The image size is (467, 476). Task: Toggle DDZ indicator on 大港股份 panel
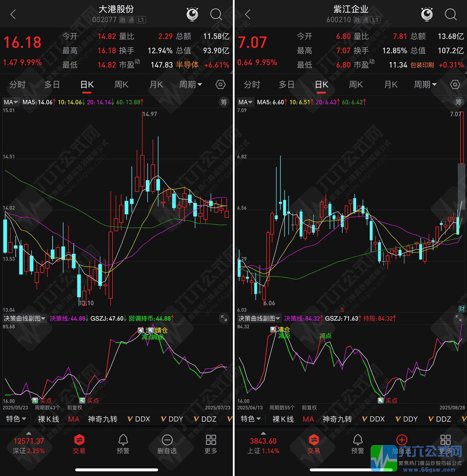coord(205,419)
